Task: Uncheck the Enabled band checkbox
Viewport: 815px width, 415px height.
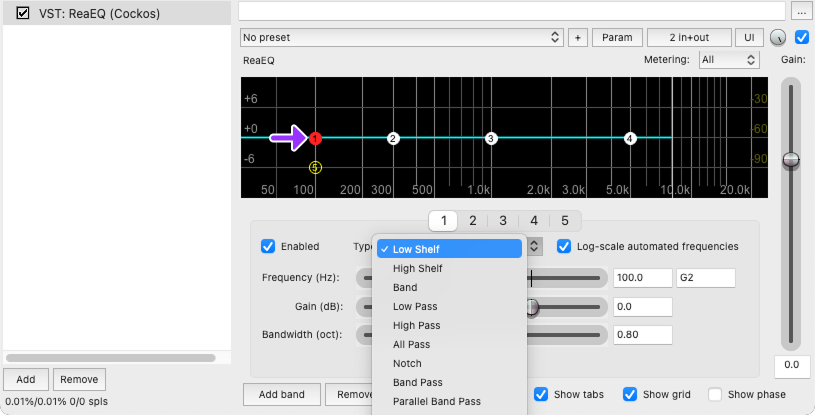Action: 268,246
